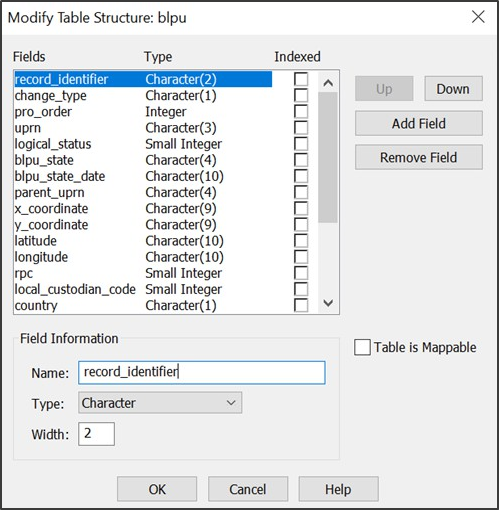
Task: Check Indexed box for country
Action: click(301, 305)
